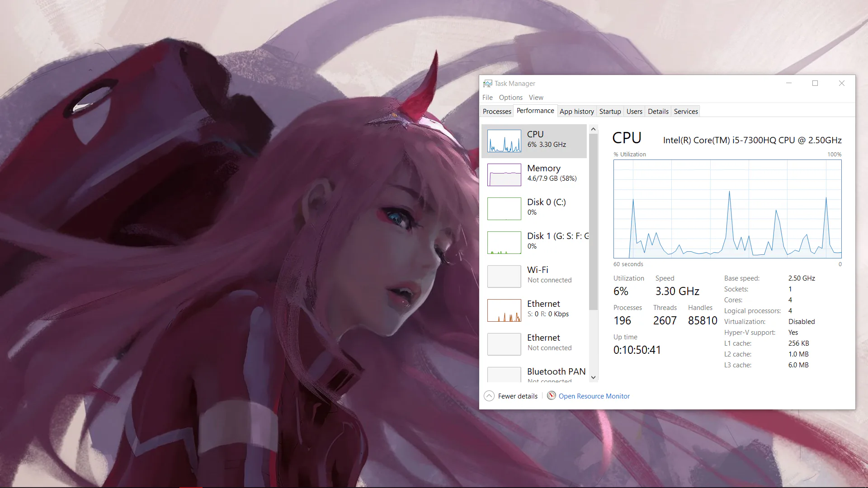Click the Hyper-V support Yes value
Viewport: 868px width, 488px height.
pos(793,333)
